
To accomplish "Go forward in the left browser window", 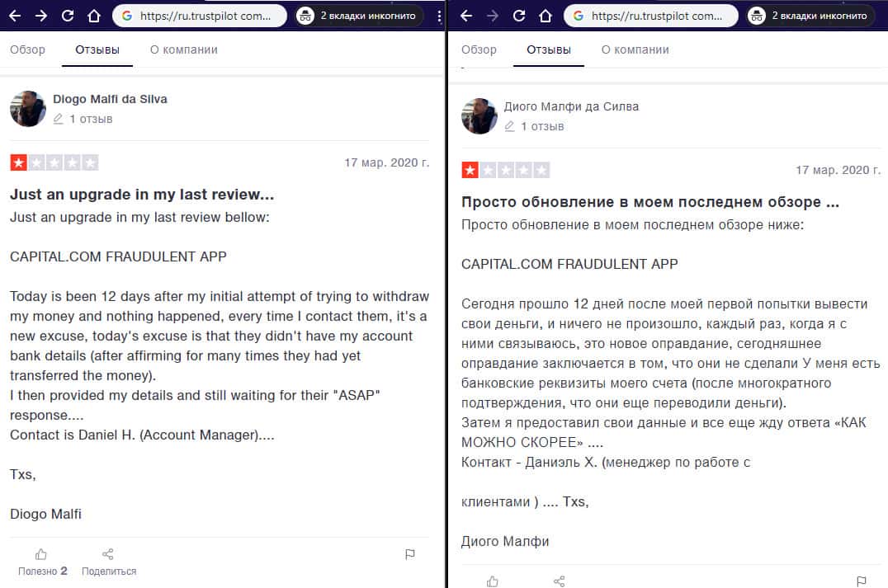I will coord(41,16).
